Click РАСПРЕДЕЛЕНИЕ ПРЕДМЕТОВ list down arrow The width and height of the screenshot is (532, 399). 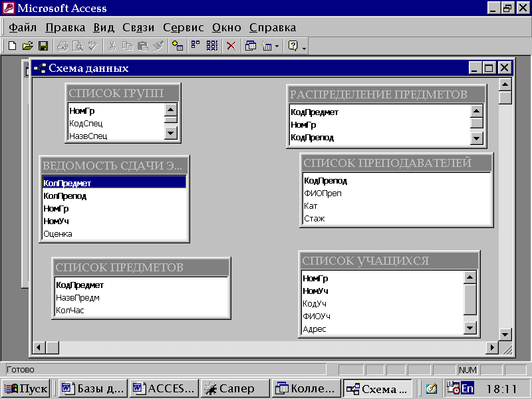(x=477, y=138)
